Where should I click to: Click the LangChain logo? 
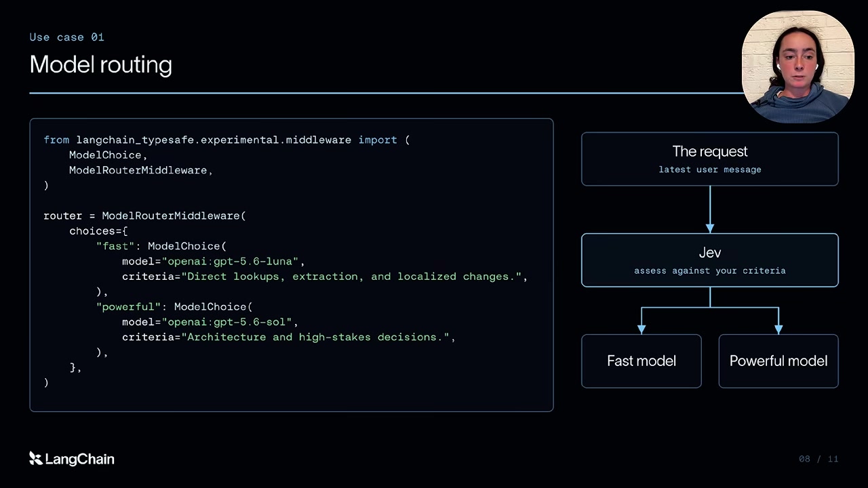[72, 459]
